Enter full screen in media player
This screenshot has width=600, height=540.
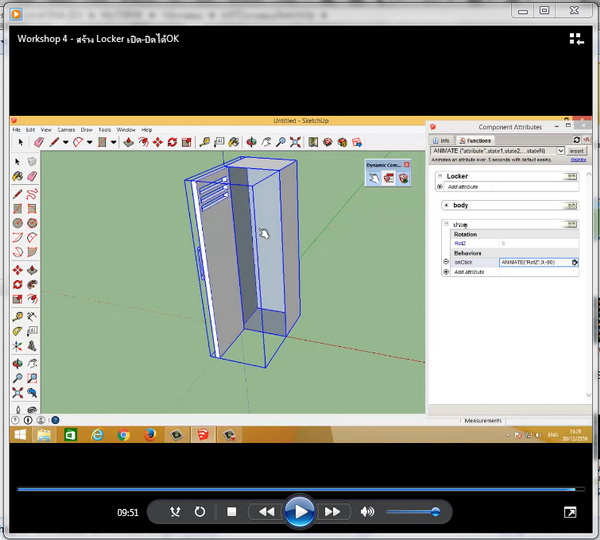point(570,512)
